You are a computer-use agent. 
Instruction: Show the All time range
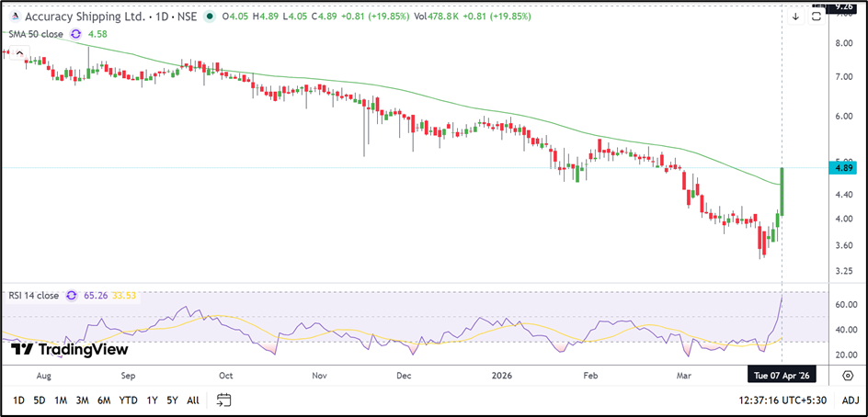[192, 400]
